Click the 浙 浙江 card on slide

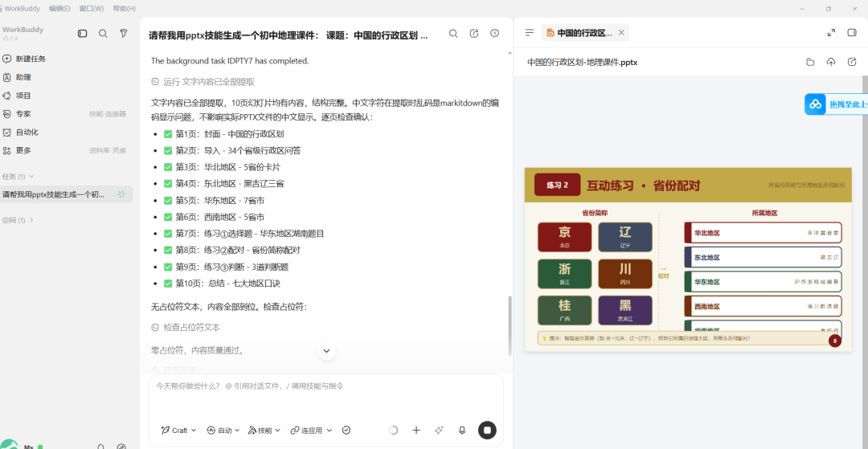point(565,274)
